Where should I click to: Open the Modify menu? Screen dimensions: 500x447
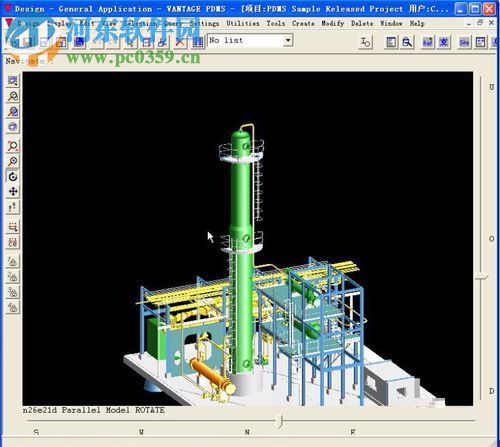coord(332,23)
